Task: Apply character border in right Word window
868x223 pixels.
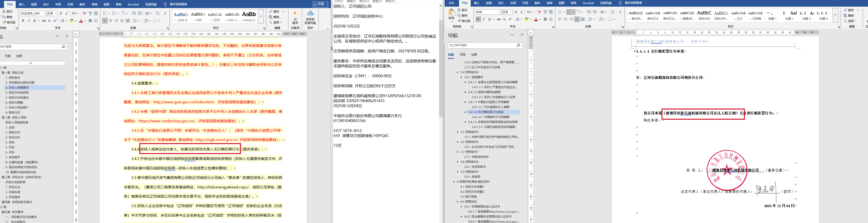Action: 551,12
